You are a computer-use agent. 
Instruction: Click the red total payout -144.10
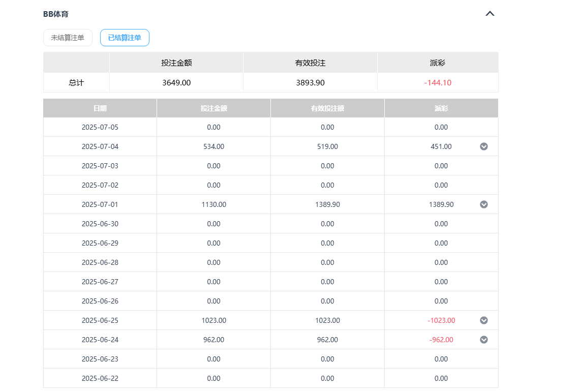pos(438,82)
